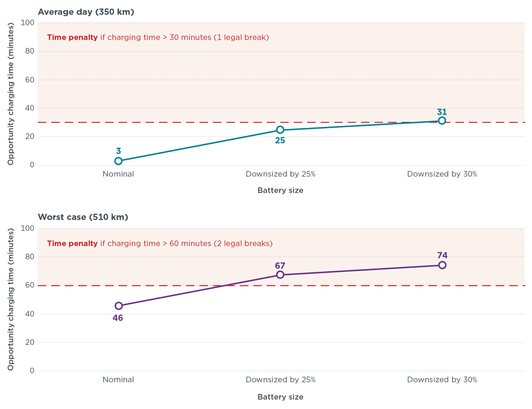Click "Downsized by 25%" under Worst case chart
Image resolution: width=532 pixels, height=409 pixels.
[280, 379]
